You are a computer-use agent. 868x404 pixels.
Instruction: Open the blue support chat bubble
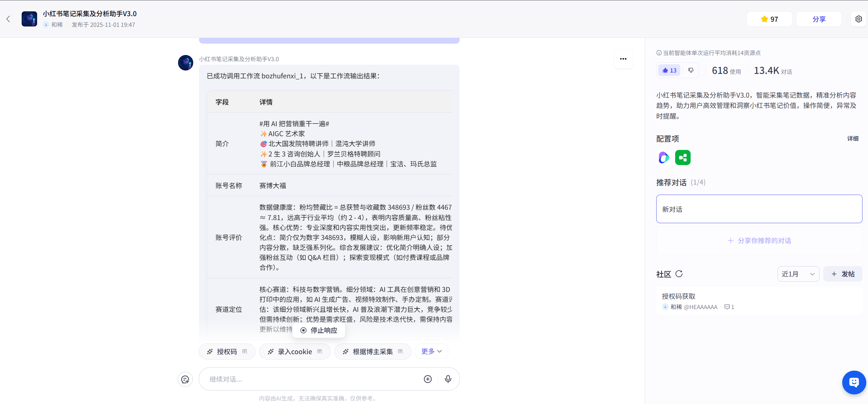click(854, 382)
